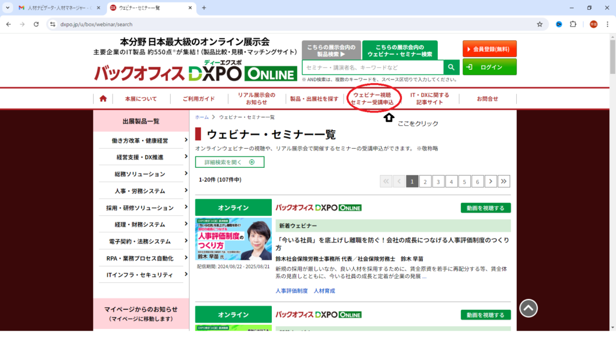Open new tab with plus icon
Screen dimensions: 616x364
(204, 8)
